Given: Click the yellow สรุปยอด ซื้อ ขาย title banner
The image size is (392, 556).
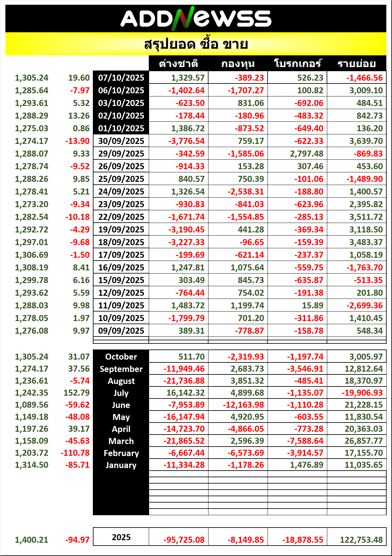Looking at the screenshot, I should click(x=196, y=44).
